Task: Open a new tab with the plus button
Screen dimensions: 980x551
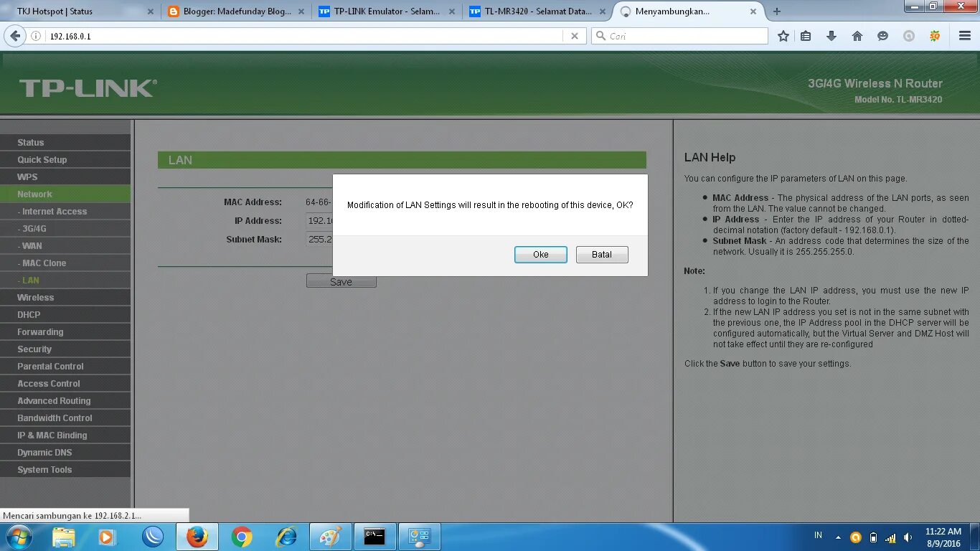Action: [x=777, y=11]
